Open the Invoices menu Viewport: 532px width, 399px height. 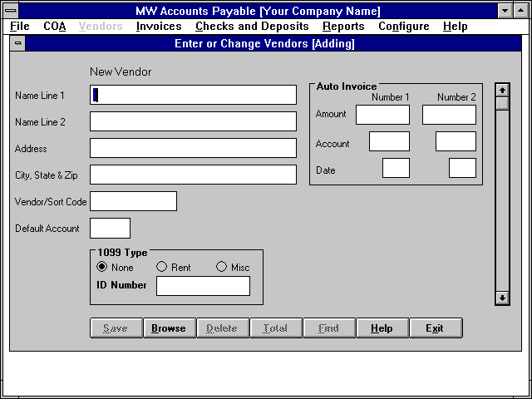pos(159,27)
